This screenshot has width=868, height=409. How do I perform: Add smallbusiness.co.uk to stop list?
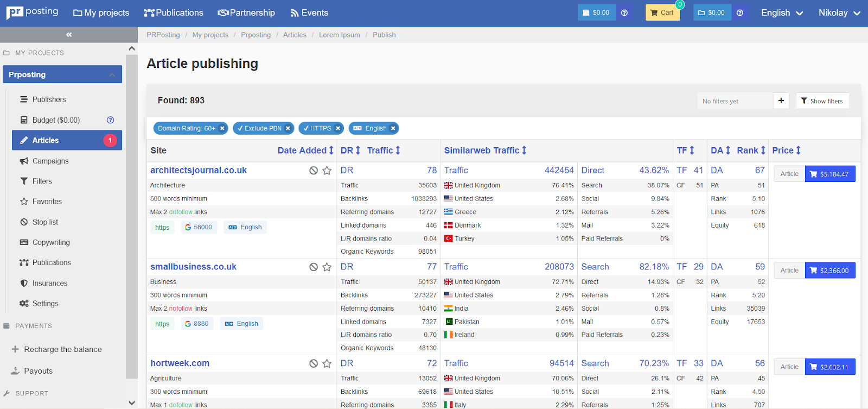[x=314, y=267]
